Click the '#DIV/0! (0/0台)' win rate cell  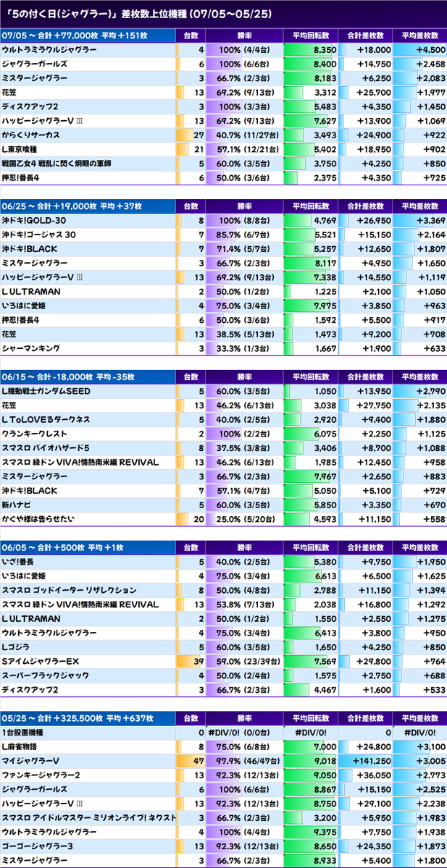[244, 733]
